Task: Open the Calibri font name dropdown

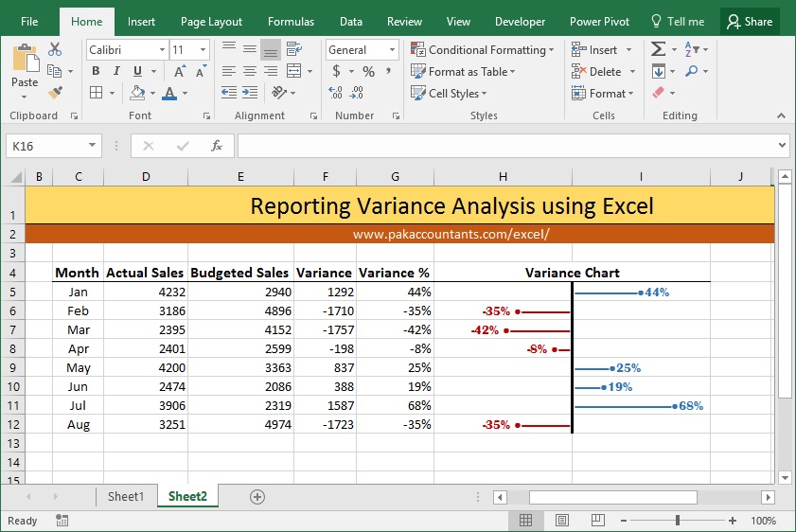Action: [162, 50]
